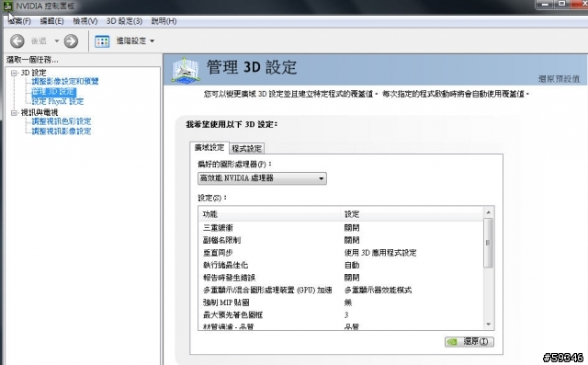Collapse the 視訊與電視 tree node
The height and width of the screenshot is (365, 588).
(x=14, y=112)
